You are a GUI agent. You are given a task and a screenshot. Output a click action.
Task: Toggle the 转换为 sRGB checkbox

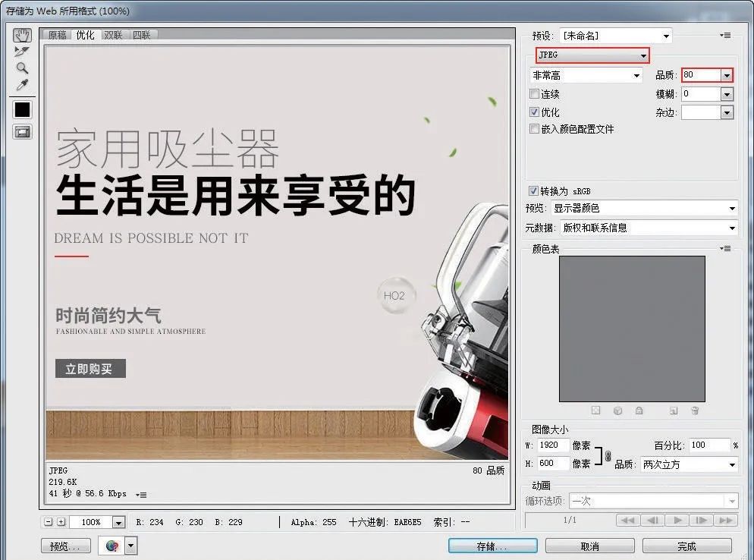click(533, 191)
